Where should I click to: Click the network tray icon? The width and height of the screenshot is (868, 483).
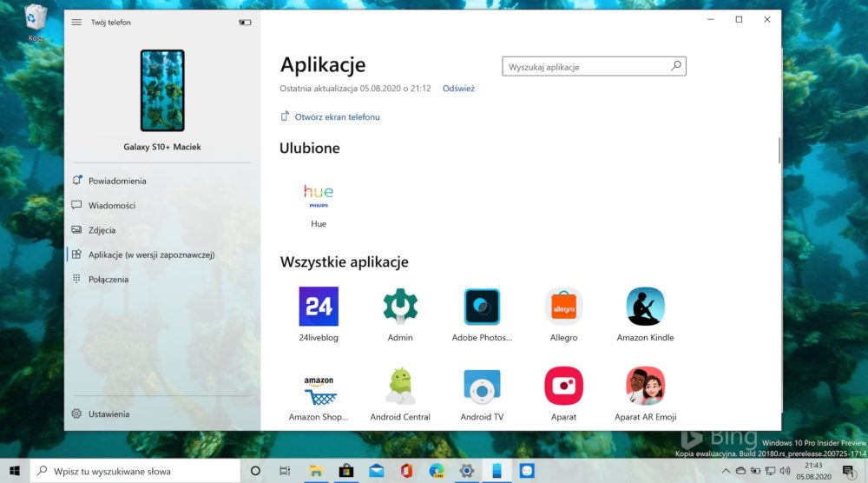point(770,471)
